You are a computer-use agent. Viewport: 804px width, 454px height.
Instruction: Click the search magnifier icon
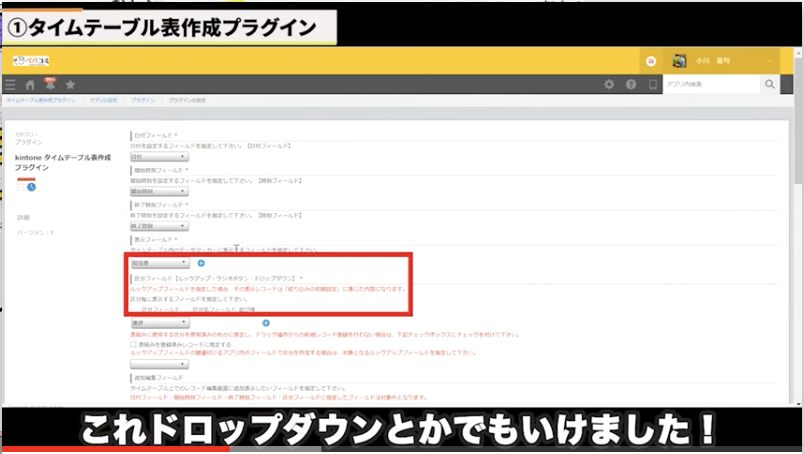click(x=769, y=85)
